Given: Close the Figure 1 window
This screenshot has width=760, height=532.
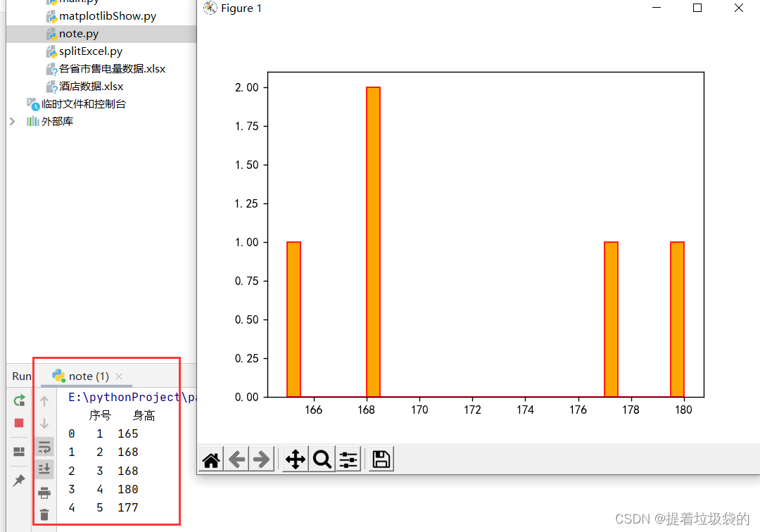Looking at the screenshot, I should [739, 8].
